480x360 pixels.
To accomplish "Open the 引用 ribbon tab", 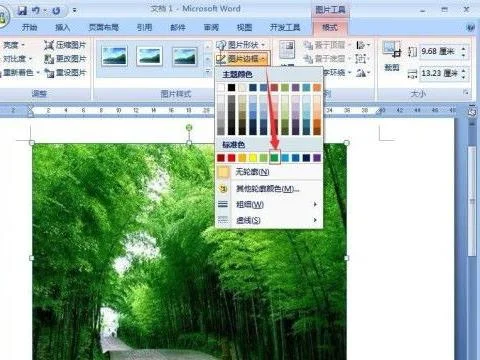I will point(144,27).
